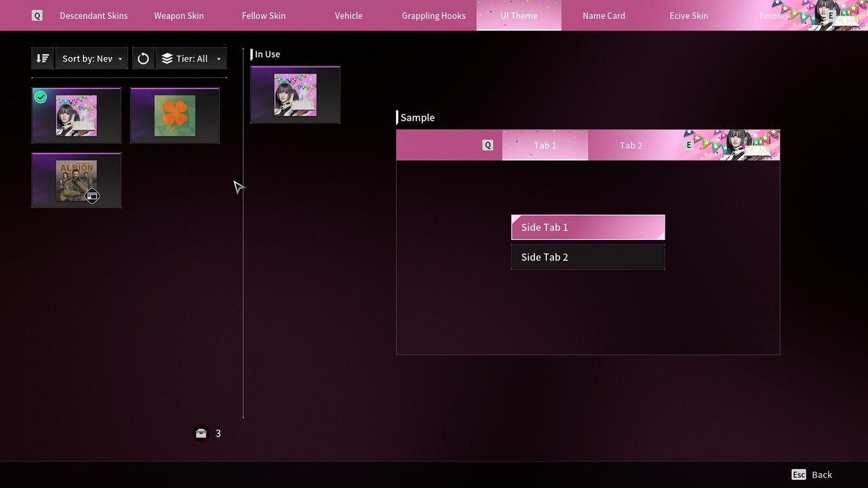Click the E key next-tab icon
This screenshot has width=868, height=488.
831,16
